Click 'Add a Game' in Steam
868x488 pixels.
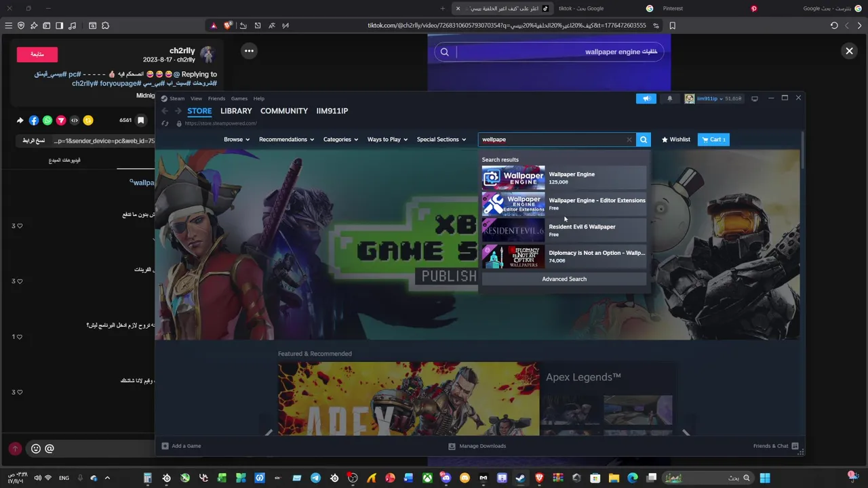[x=181, y=446]
